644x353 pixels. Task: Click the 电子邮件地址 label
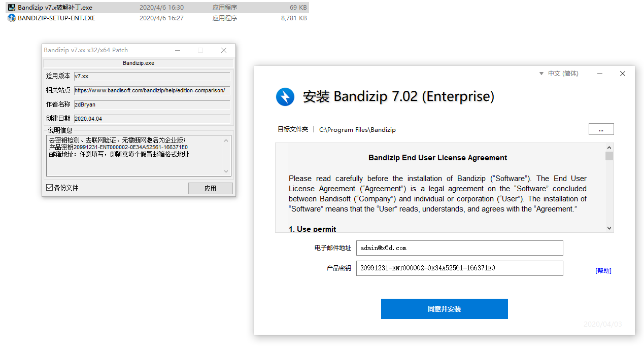pos(333,248)
